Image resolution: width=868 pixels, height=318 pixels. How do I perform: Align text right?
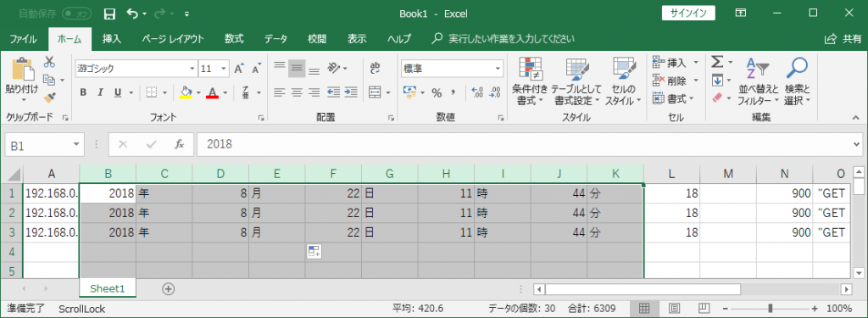(x=314, y=92)
